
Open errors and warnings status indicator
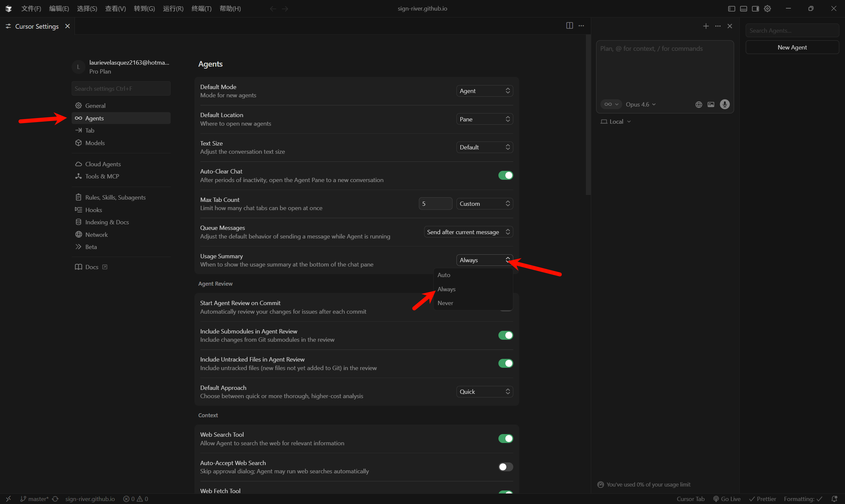[136, 499]
